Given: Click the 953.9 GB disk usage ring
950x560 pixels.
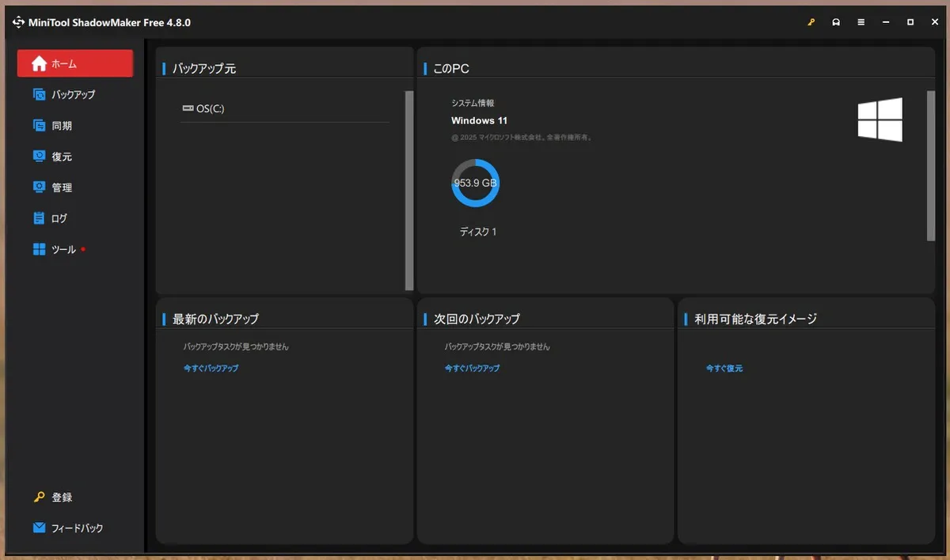Looking at the screenshot, I should pos(475,183).
